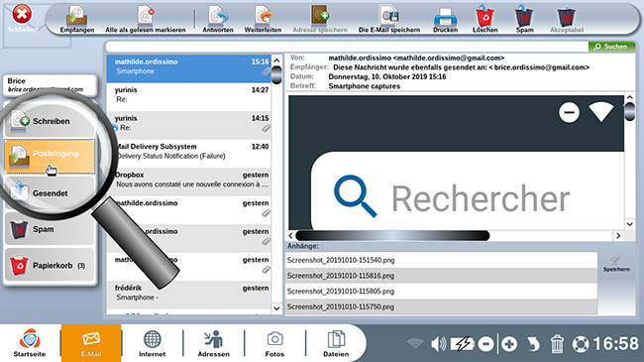This screenshot has width=644, height=362.
Task: Open the Dropbox email from gestern
Action: click(x=188, y=181)
